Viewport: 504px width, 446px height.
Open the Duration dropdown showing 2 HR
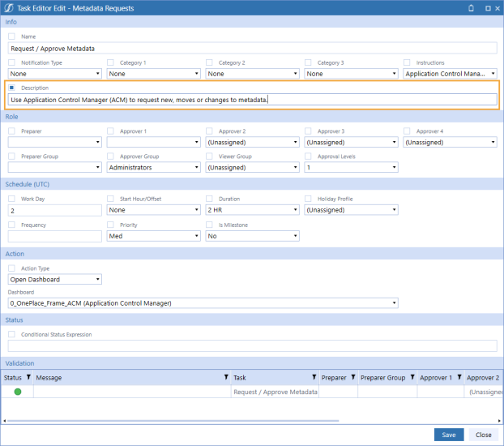click(252, 210)
